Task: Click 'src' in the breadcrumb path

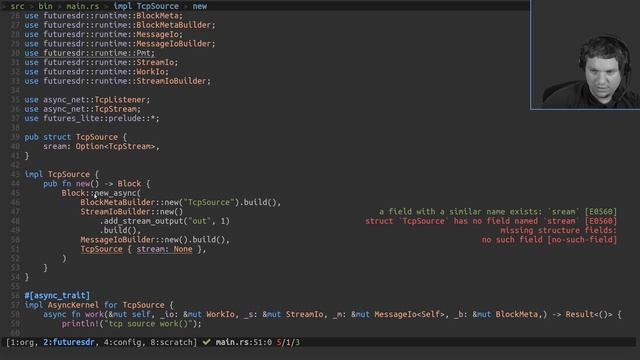Action: pyautogui.click(x=17, y=6)
